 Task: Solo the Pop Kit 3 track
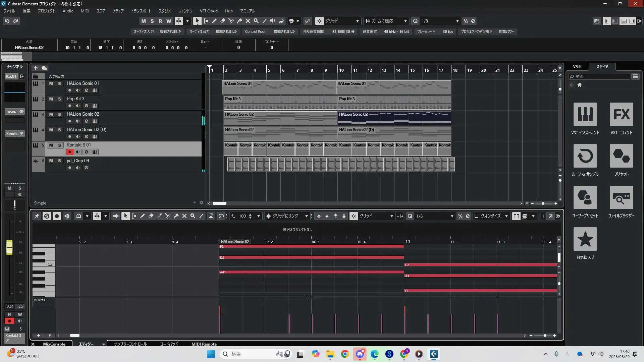coord(59,99)
